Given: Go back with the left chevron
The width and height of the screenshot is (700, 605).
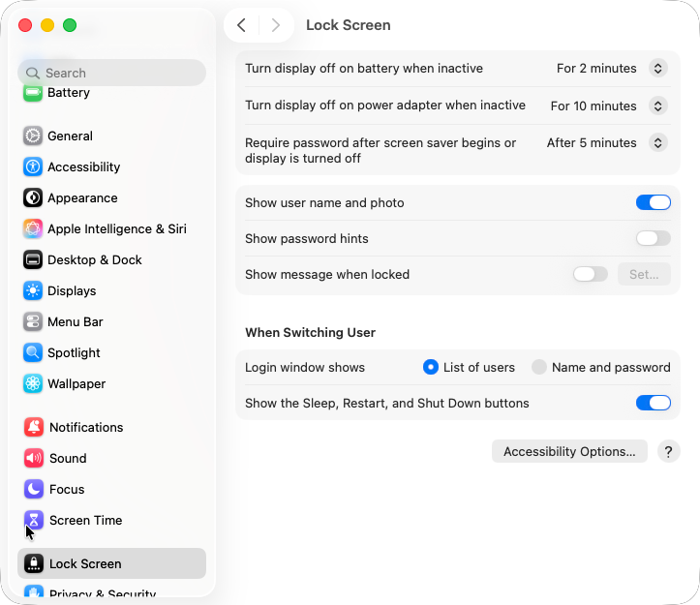Looking at the screenshot, I should 241,25.
